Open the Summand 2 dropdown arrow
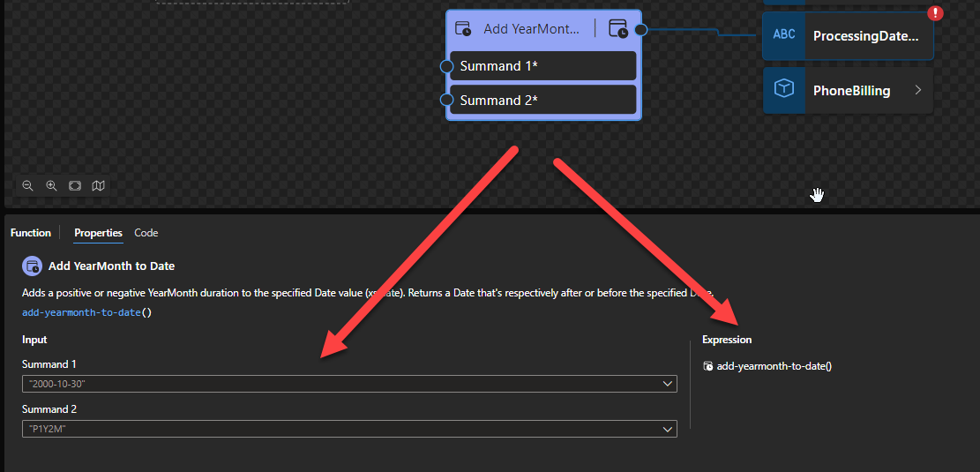 [668, 428]
